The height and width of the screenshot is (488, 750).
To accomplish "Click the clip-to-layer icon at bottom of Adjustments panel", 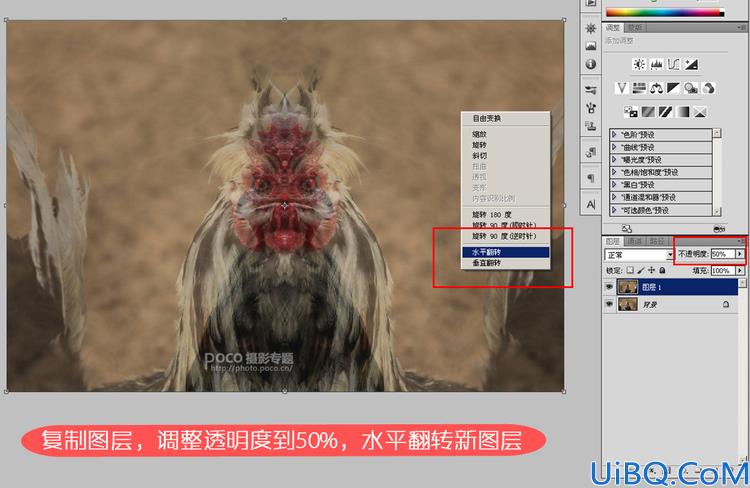I will click(627, 229).
